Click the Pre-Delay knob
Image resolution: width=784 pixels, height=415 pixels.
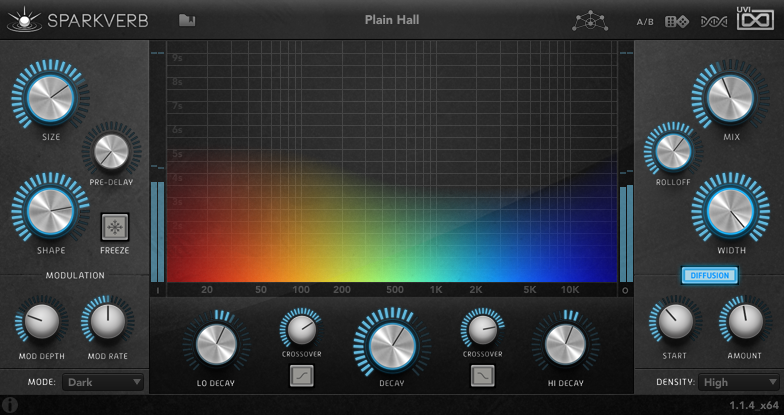(111, 152)
